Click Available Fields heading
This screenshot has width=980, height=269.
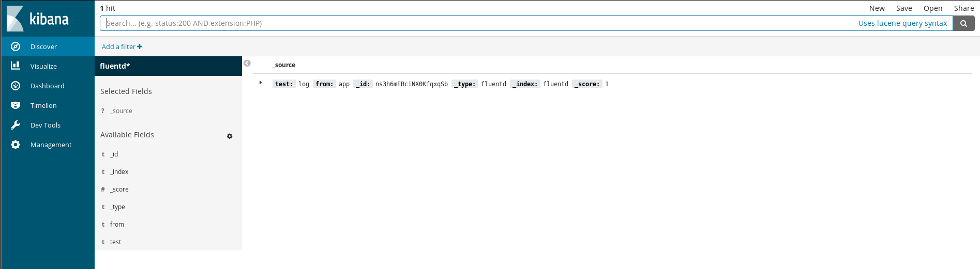coord(127,135)
